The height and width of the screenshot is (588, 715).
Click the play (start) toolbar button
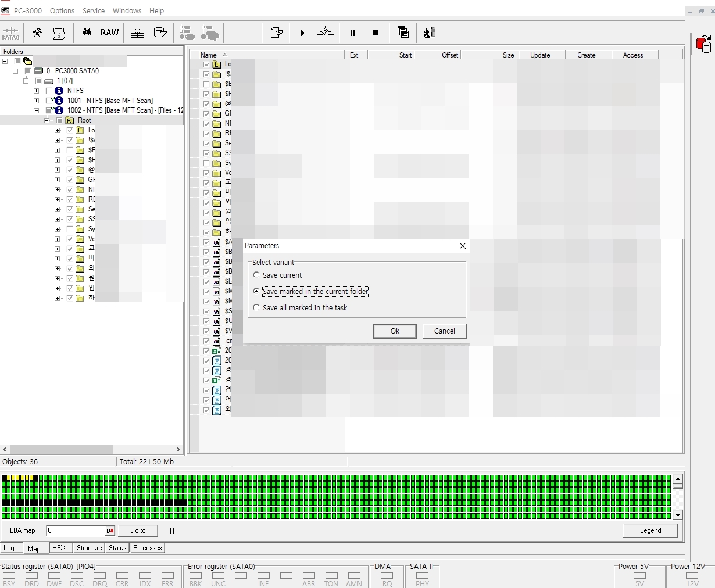click(302, 33)
